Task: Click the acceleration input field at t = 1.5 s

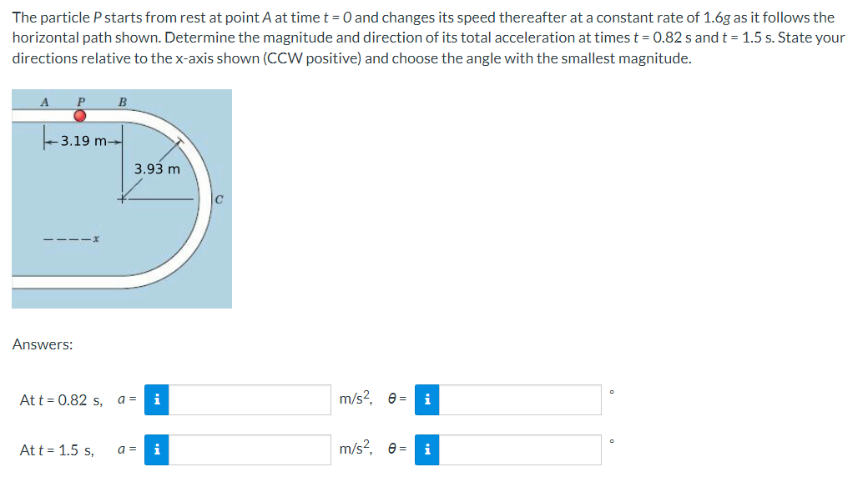Action: point(250,449)
